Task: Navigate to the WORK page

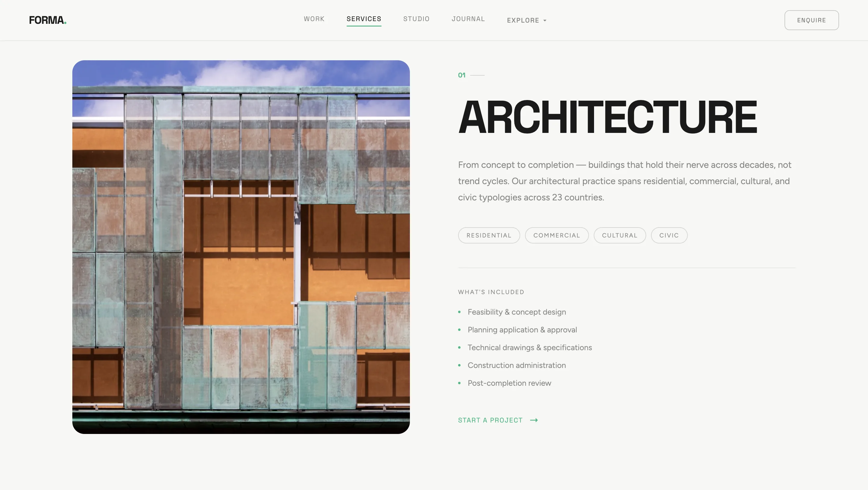Action: coord(314,19)
